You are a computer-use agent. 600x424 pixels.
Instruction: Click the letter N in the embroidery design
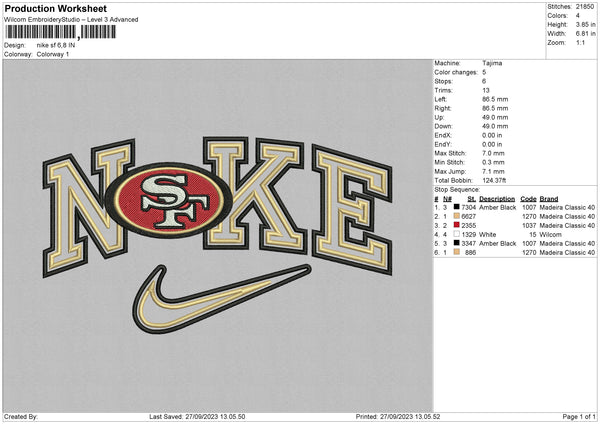[x=89, y=207]
